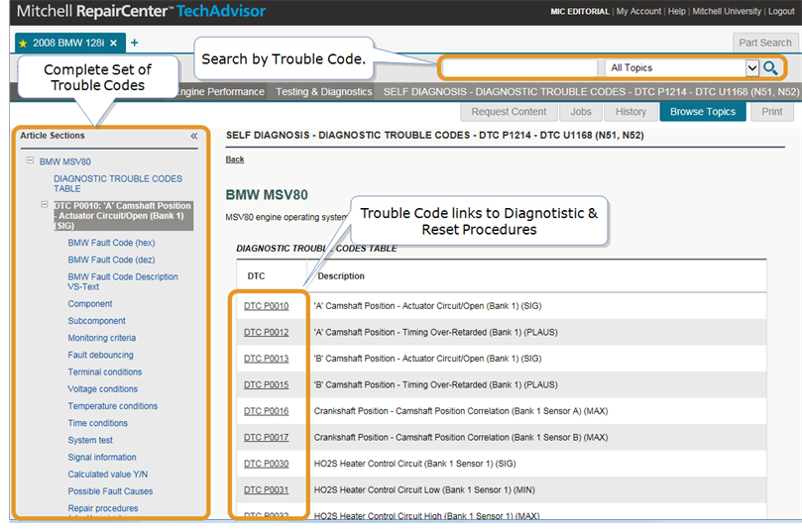
Task: Add a new vehicle tab with plus
Action: point(135,43)
